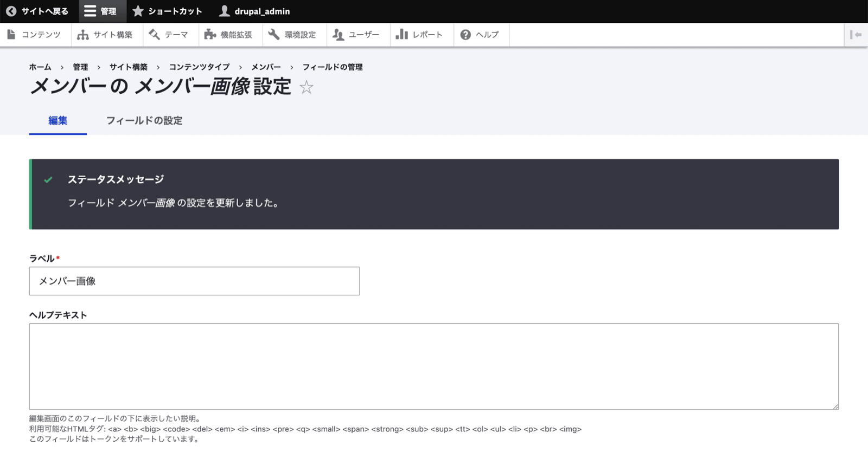Open the テーマ admin menu
868x452 pixels.
pyautogui.click(x=171, y=35)
